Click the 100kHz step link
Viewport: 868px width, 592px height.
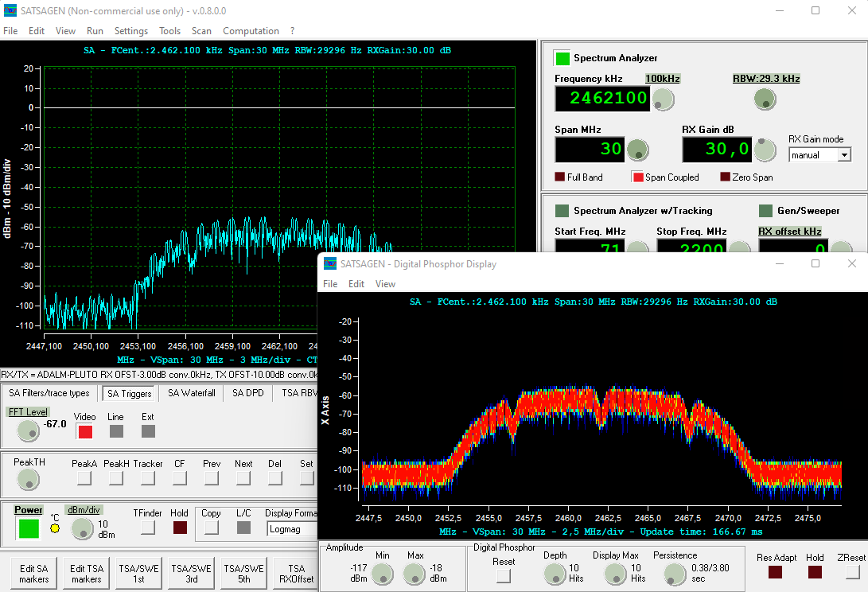coord(663,79)
